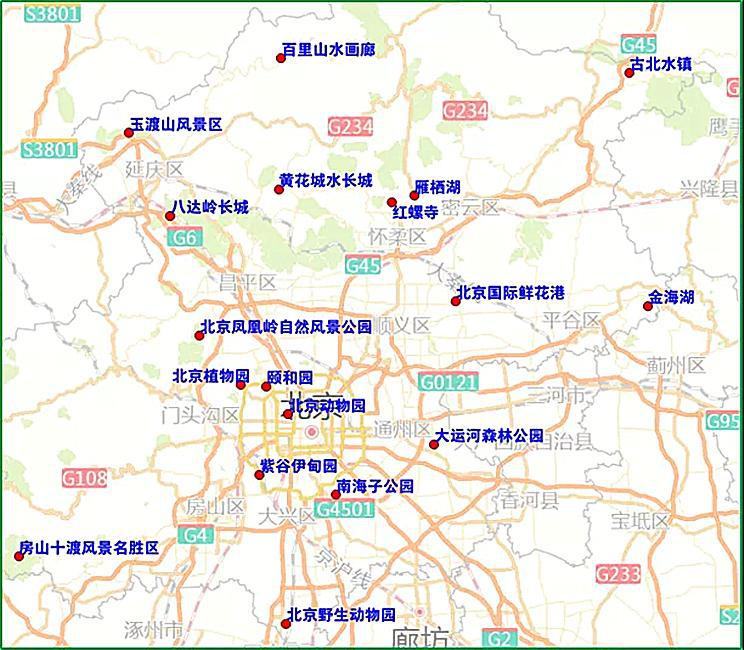Image resolution: width=744 pixels, height=650 pixels.
Task: Open the 黄花城水长城 attraction label
Action: tap(326, 181)
